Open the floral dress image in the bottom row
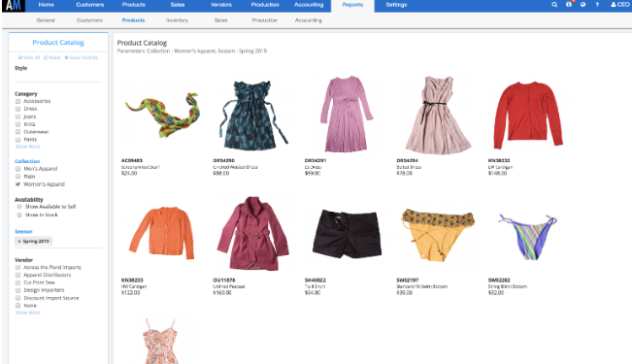632x364 pixels. pyautogui.click(x=160, y=341)
